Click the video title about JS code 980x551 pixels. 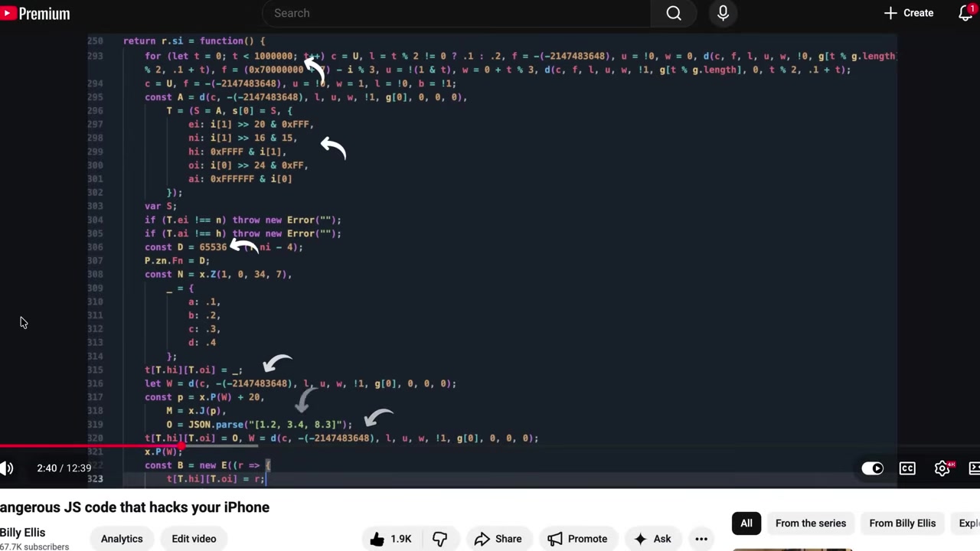click(135, 507)
